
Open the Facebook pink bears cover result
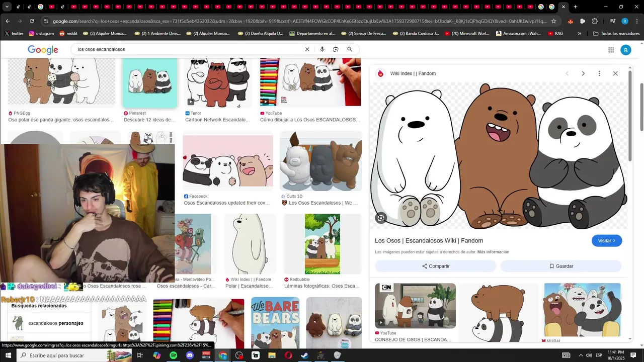(228, 161)
